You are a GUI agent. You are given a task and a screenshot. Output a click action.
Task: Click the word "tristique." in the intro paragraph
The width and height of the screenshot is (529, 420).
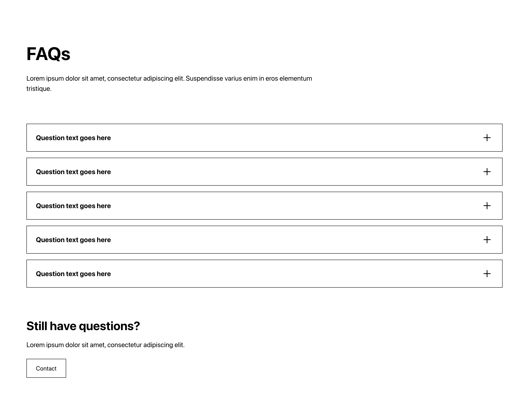tap(39, 89)
